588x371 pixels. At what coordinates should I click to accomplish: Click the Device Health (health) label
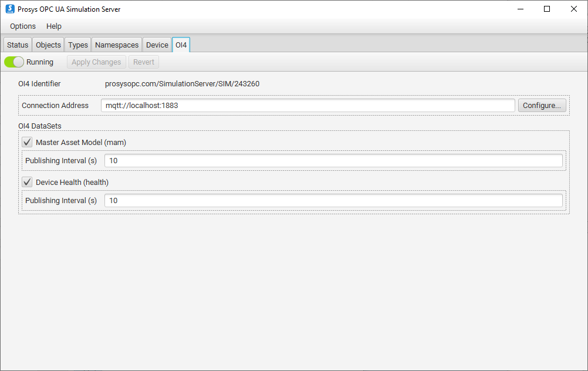tap(72, 183)
